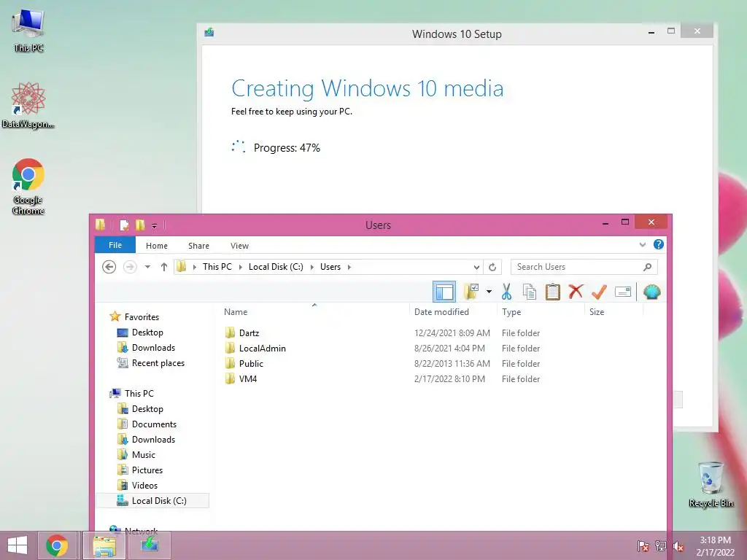Open Customize Quick Access Toolbar dropdown
Viewport: 747px width, 560px height.
(x=155, y=226)
